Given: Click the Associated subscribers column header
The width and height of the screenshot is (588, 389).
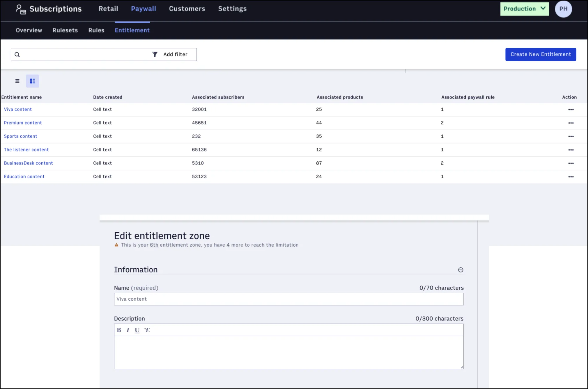Looking at the screenshot, I should (x=218, y=97).
